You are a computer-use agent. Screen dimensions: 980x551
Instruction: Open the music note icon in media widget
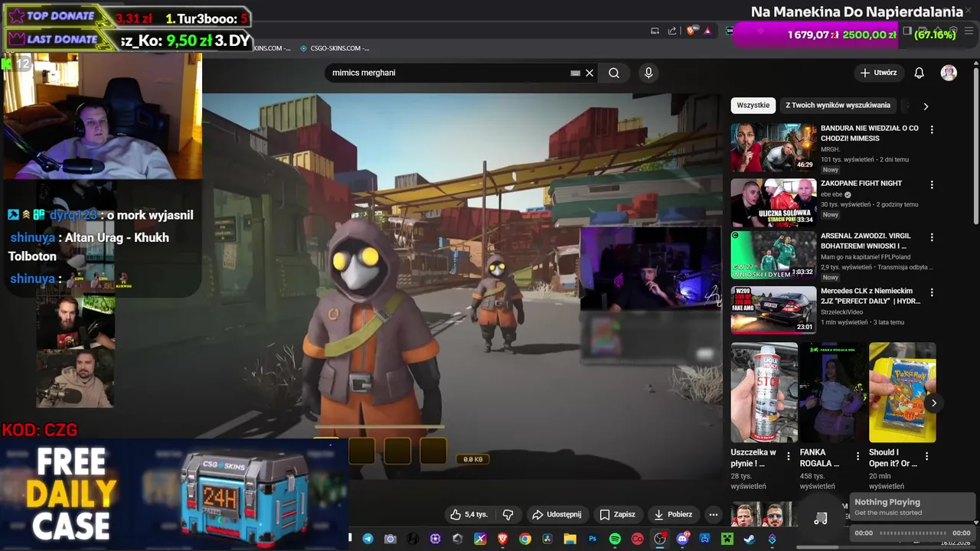click(820, 519)
